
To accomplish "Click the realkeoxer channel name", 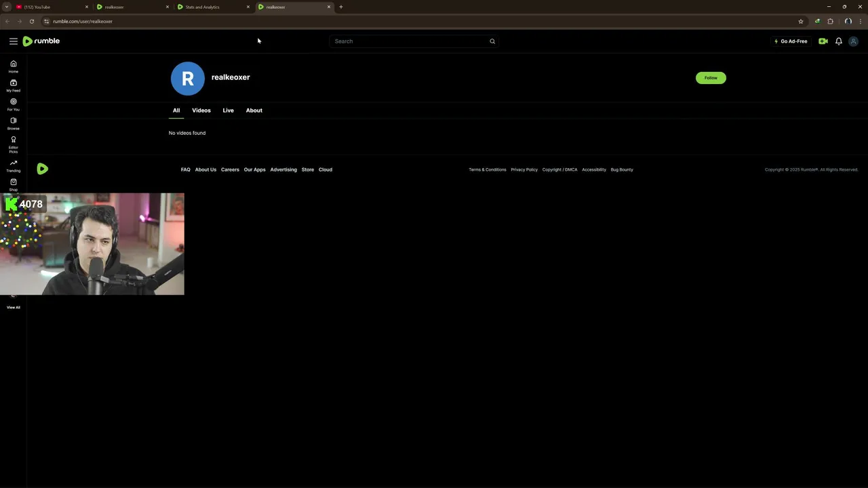I will pos(231,77).
